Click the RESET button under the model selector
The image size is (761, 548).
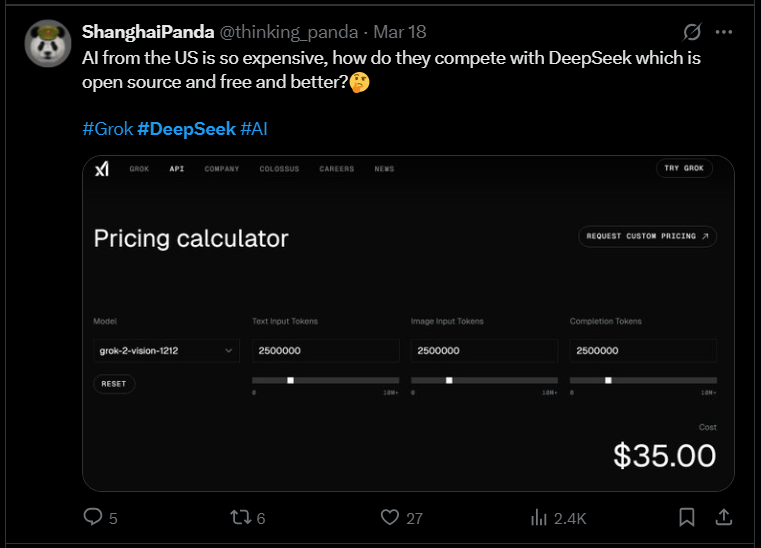tap(114, 383)
